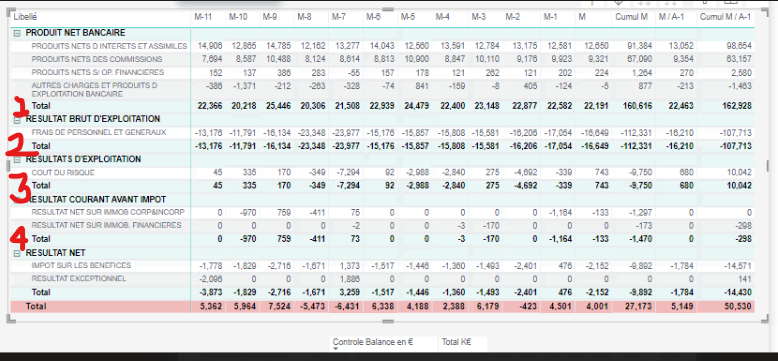Select the RESULTATS D'EXPLOITATION group label
Screen dimensions: 778x361
click(83, 160)
